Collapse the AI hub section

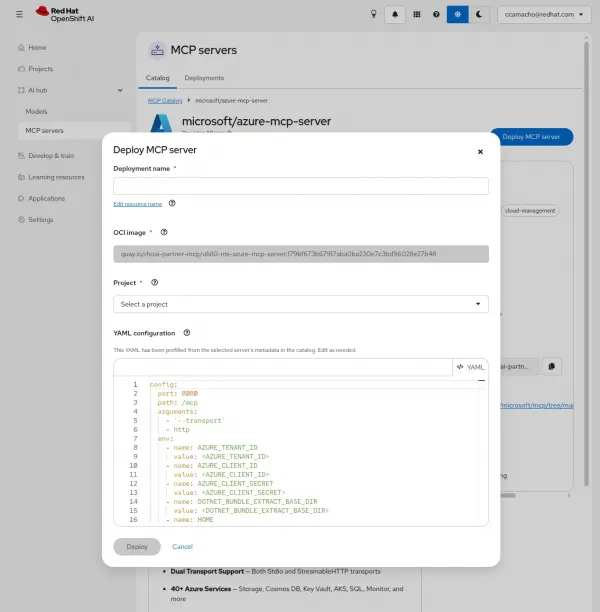[70, 90]
